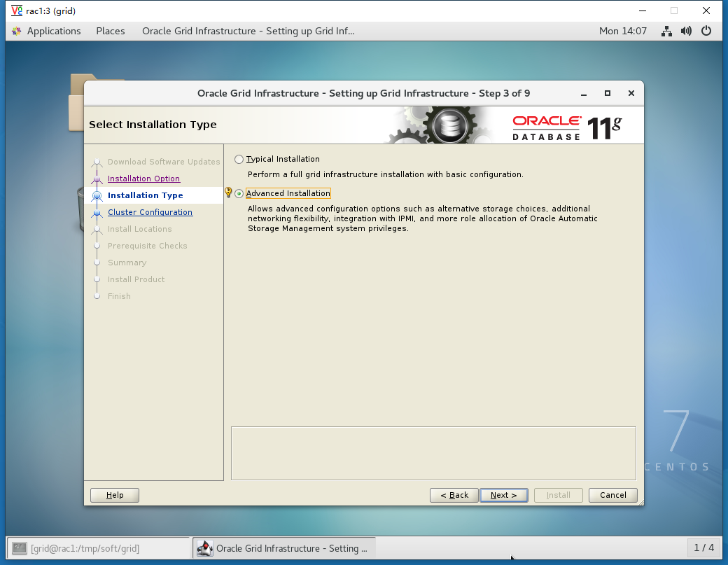Click the Finish step text
The width and height of the screenshot is (728, 565).
(x=119, y=296)
